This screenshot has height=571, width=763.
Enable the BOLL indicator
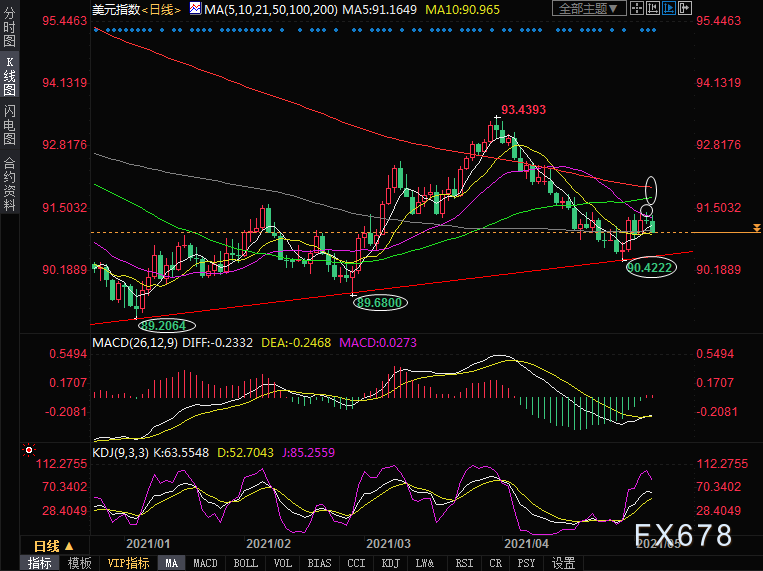(x=245, y=563)
